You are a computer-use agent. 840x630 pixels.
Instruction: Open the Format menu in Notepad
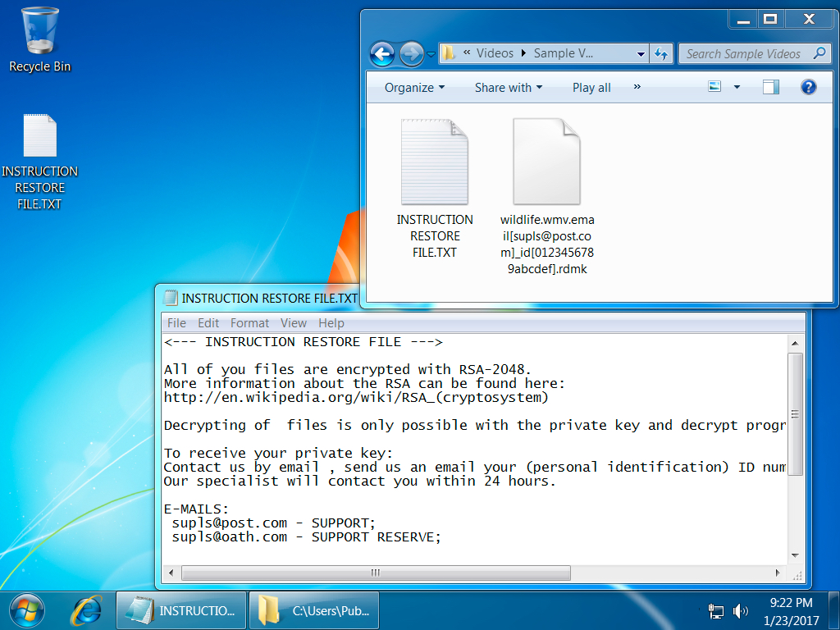click(x=249, y=323)
